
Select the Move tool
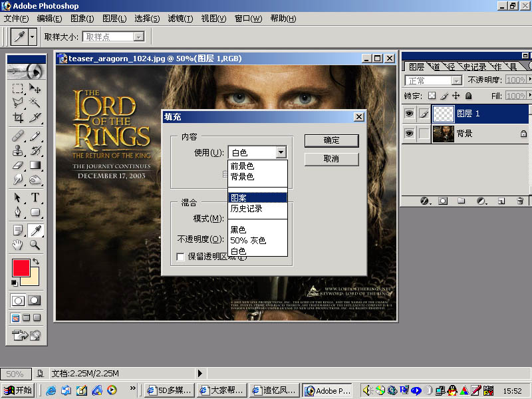click(x=35, y=88)
